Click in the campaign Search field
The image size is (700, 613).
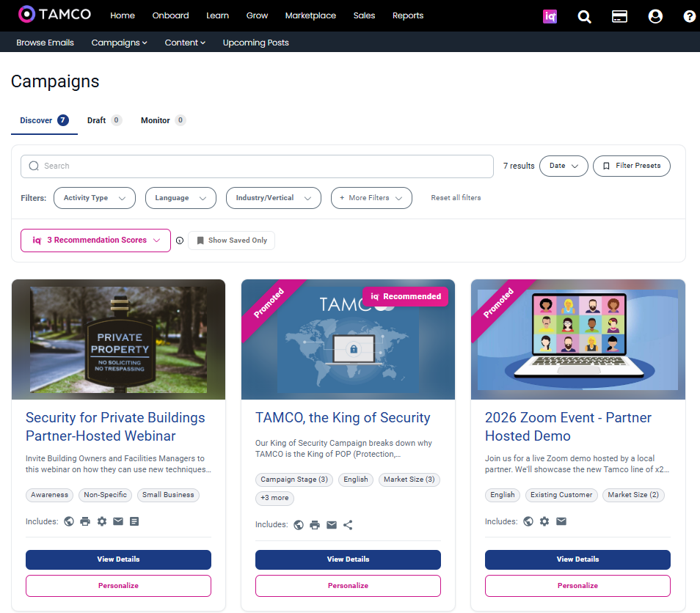pos(257,166)
